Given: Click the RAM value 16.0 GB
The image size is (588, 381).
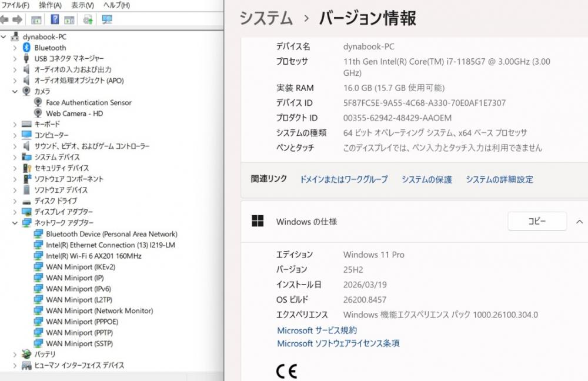Looking at the screenshot, I should tap(394, 88).
